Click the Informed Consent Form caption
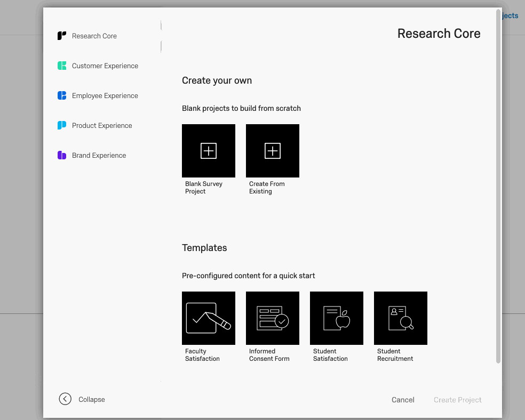The image size is (525, 420). pos(269,355)
